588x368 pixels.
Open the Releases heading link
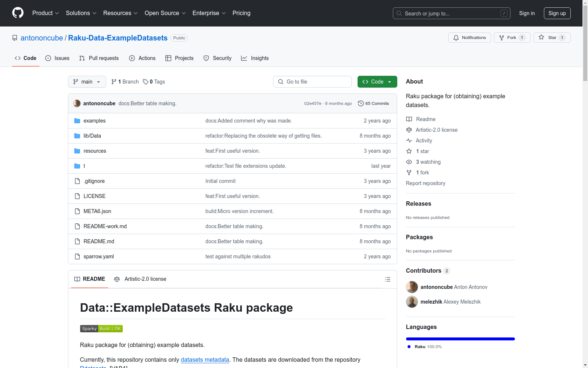click(x=419, y=204)
